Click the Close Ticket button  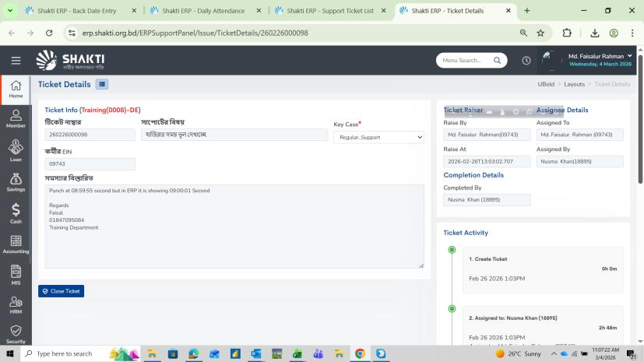click(61, 291)
